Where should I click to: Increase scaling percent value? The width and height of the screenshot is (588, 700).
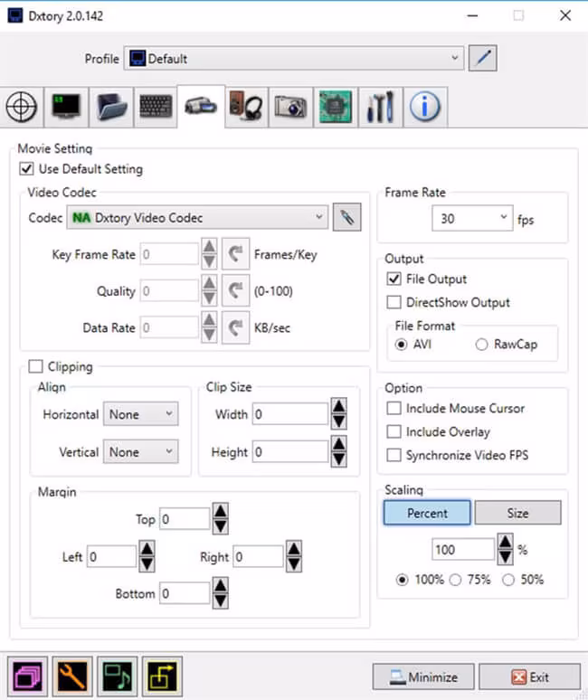point(505,542)
